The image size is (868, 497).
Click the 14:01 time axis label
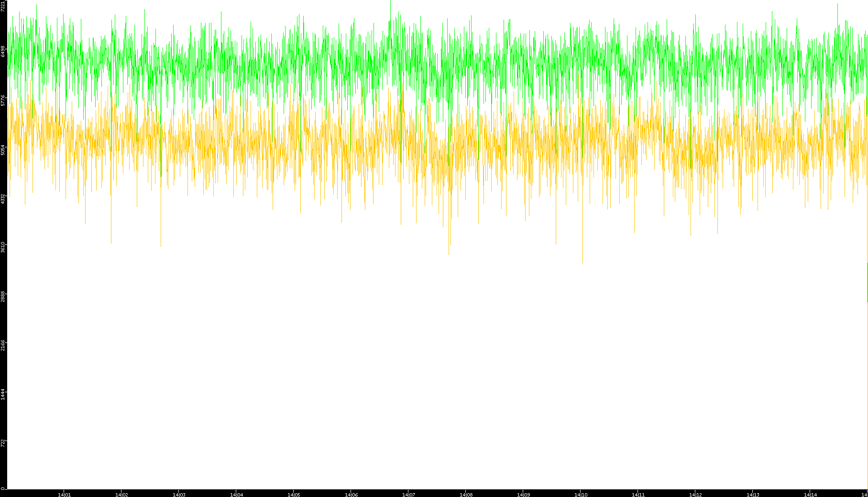coord(64,495)
